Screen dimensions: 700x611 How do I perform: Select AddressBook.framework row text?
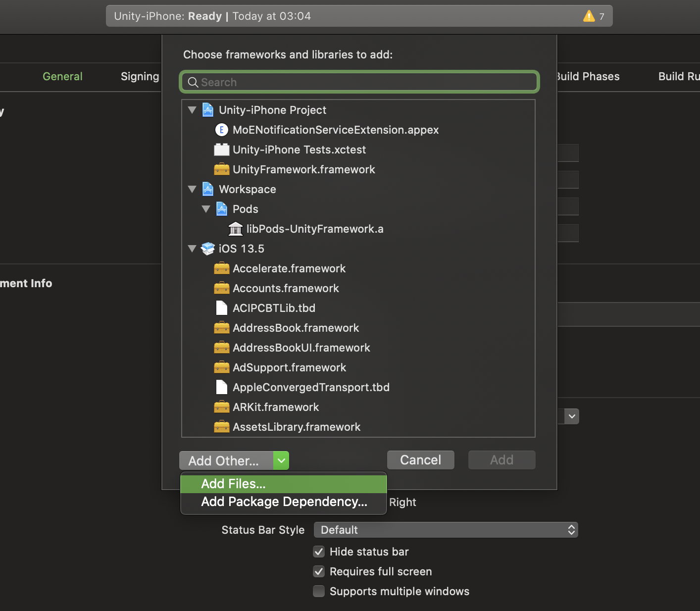296,328
